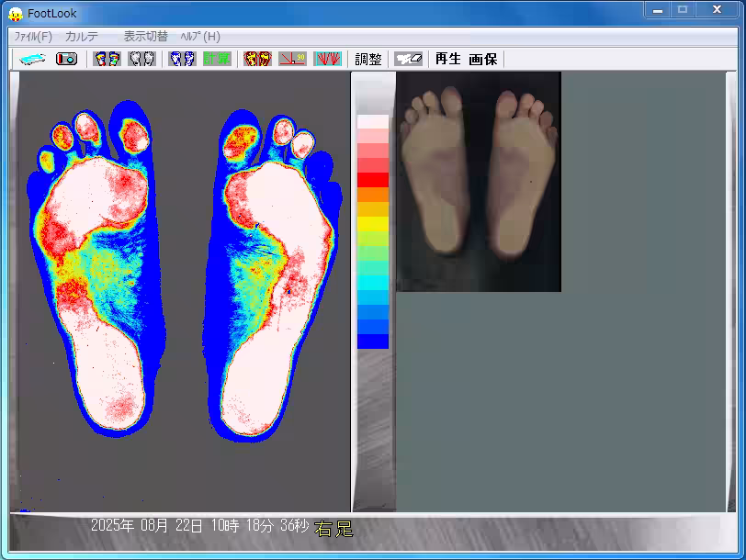
Task: Select the gray footprint outline view icon
Action: [x=141, y=59]
